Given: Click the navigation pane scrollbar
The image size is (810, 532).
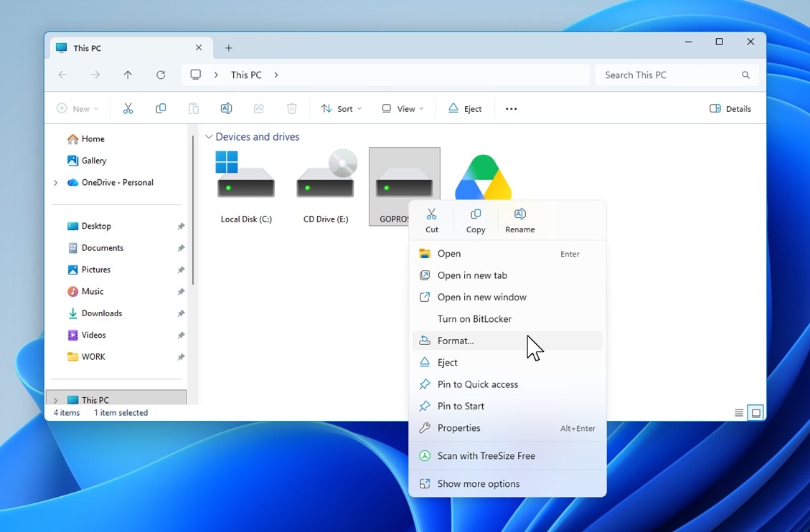Looking at the screenshot, I should [193, 210].
